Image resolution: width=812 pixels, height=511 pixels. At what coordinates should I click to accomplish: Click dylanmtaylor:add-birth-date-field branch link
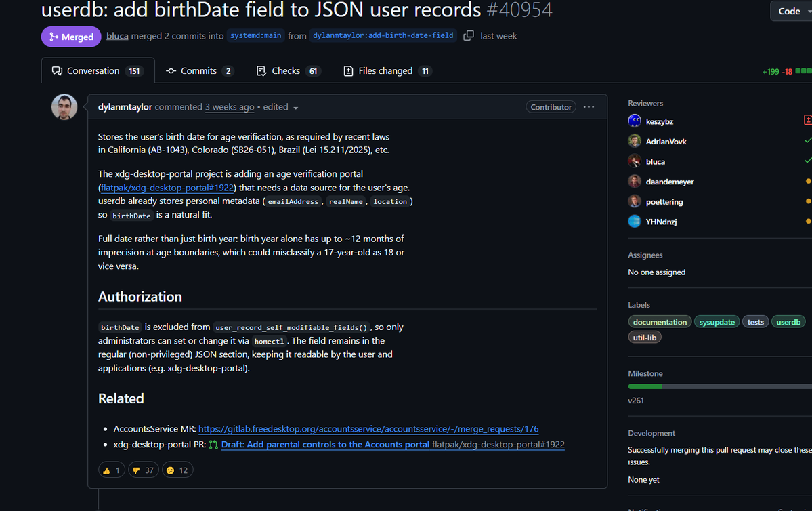tap(383, 35)
